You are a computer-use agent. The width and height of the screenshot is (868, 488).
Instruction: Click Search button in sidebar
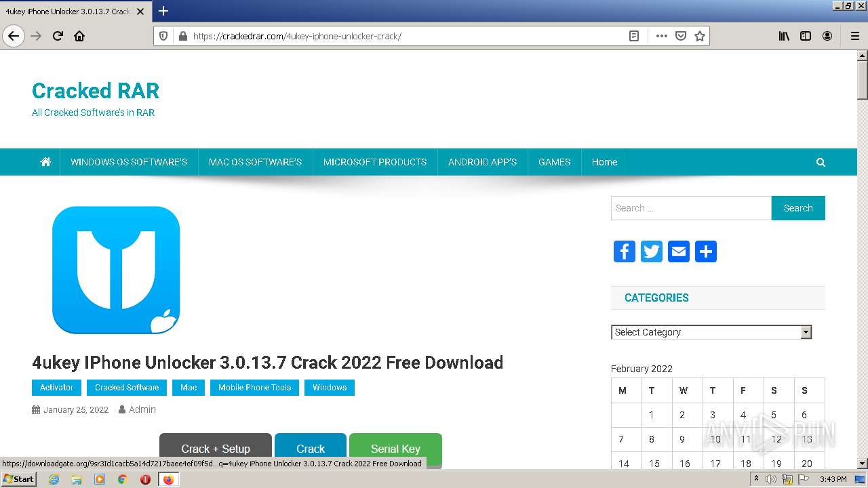[x=798, y=208]
